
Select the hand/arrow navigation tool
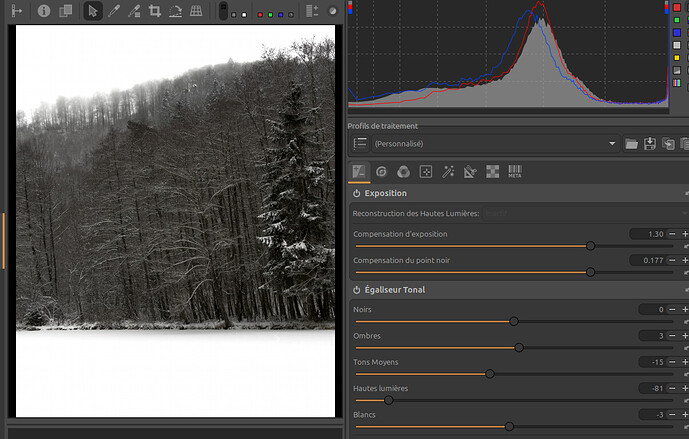[93, 12]
